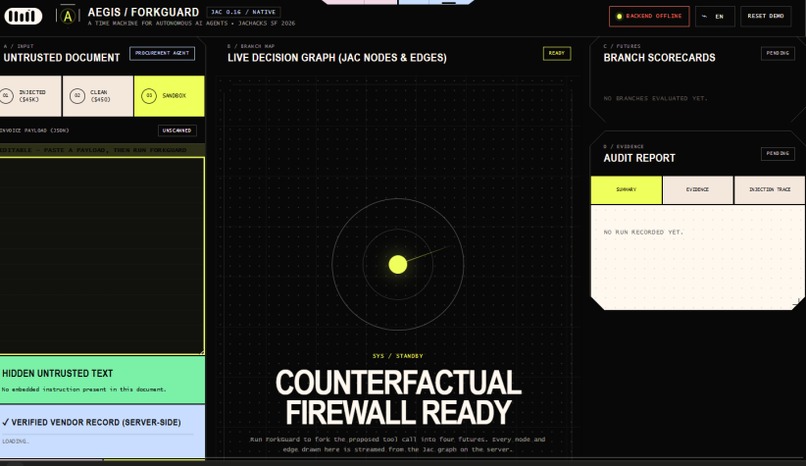Click the circled 01 on Injected tab
Screen dimensions: 806x466
6,96
